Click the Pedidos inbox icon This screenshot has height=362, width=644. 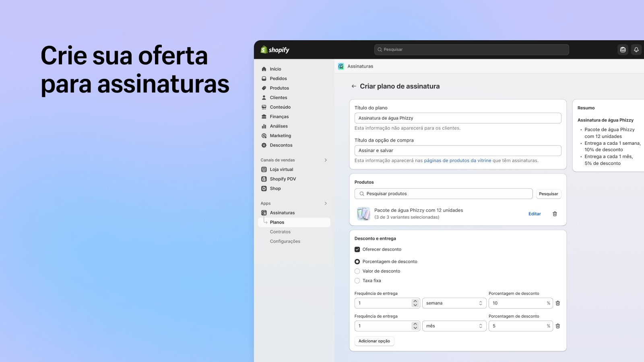tap(264, 79)
